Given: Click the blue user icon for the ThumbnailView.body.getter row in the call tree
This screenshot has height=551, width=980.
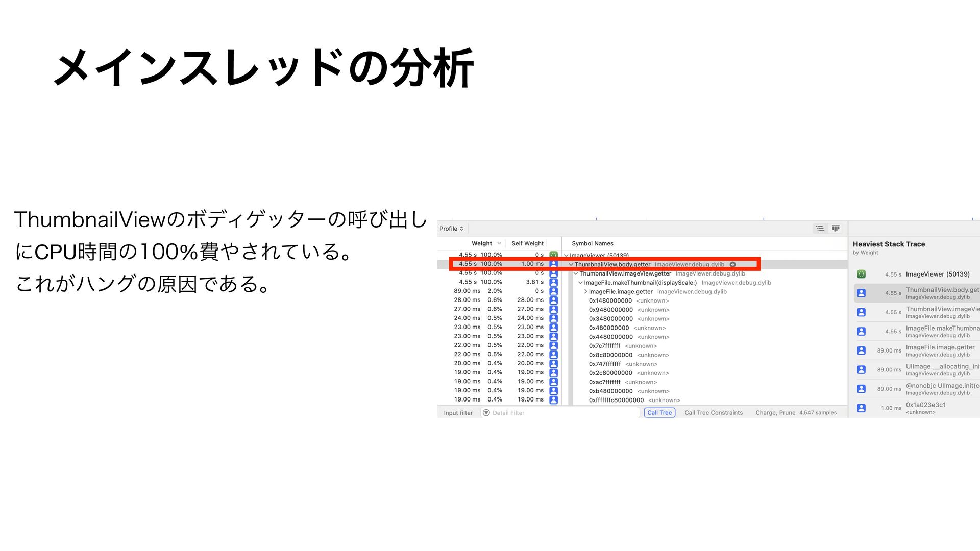Looking at the screenshot, I should [x=553, y=264].
